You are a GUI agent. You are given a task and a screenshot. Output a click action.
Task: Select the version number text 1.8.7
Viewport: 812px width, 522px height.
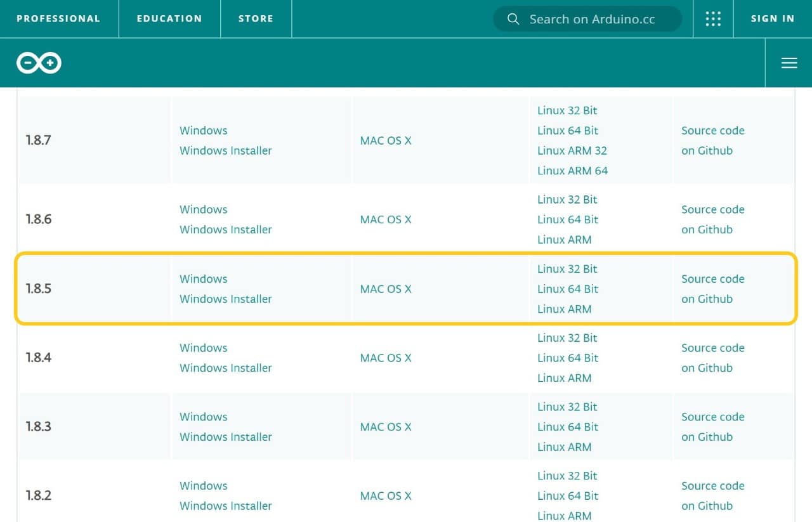(x=39, y=140)
